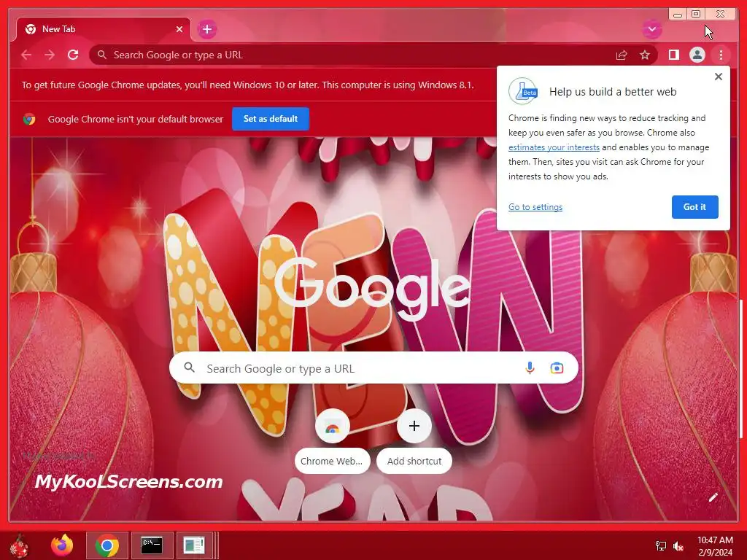This screenshot has width=747, height=560.
Task: Open the Chrome Web Store shortcut
Action: (x=333, y=426)
